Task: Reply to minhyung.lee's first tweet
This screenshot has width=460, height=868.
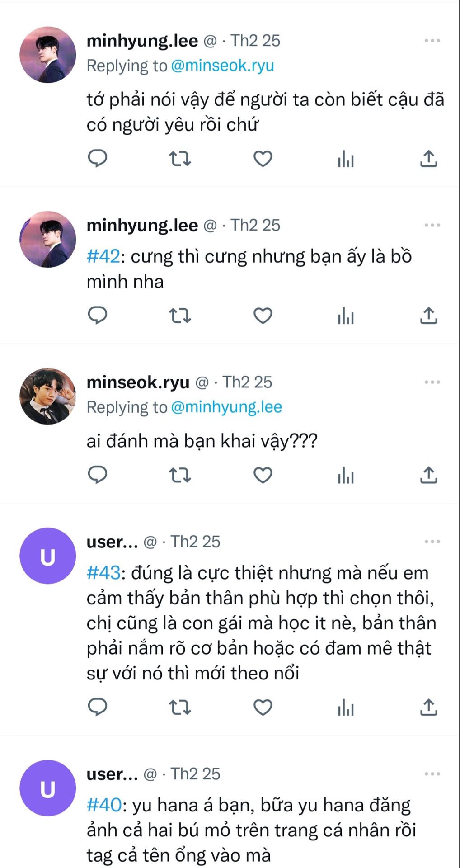Action: click(x=97, y=158)
